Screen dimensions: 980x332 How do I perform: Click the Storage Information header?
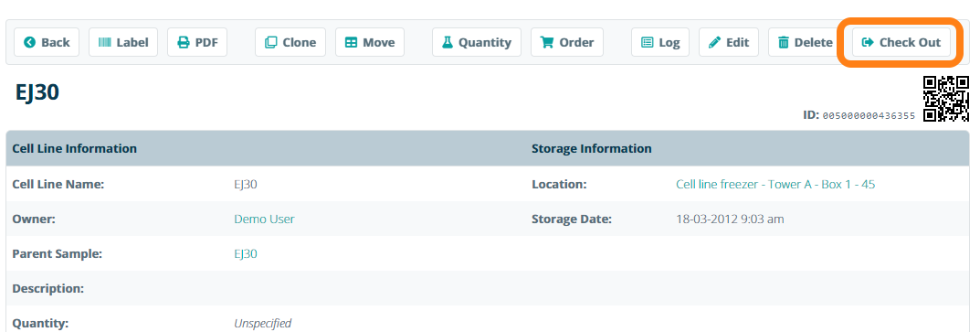591,149
